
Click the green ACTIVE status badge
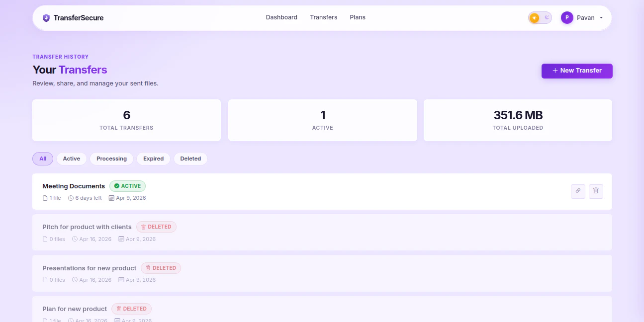pyautogui.click(x=127, y=186)
